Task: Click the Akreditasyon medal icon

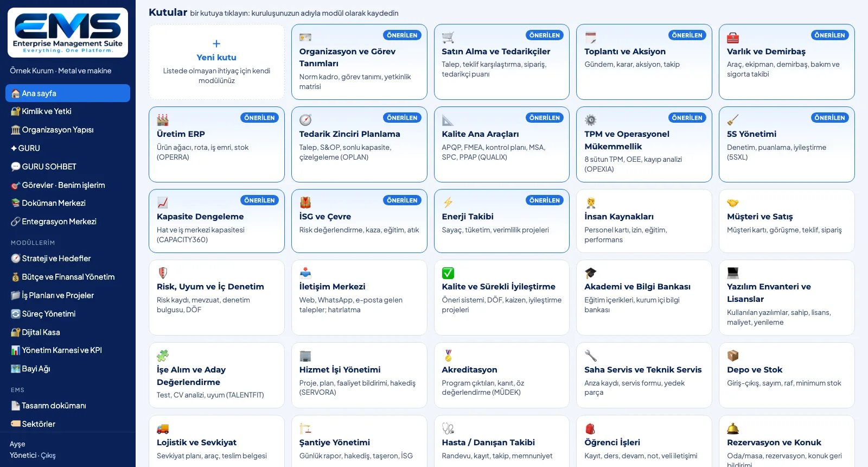Action: (x=448, y=356)
